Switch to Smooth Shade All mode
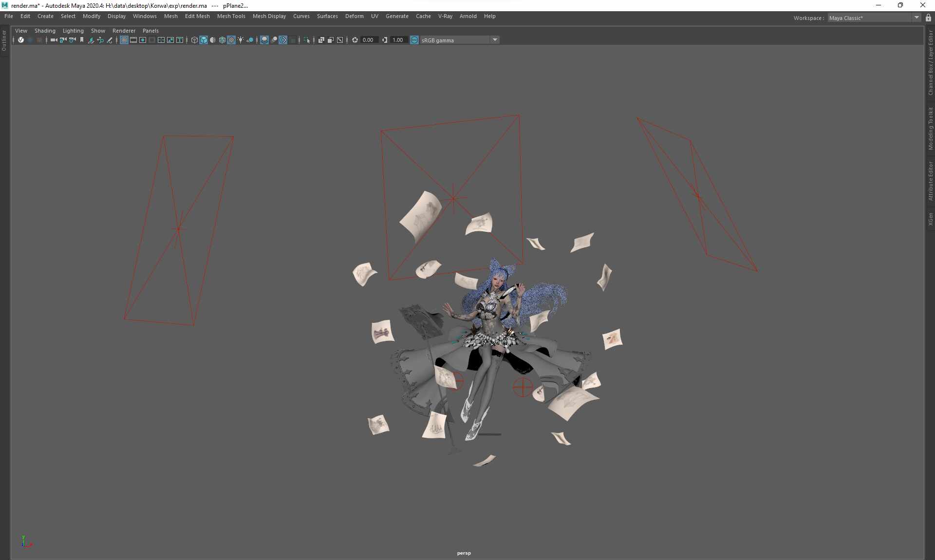 204,40
